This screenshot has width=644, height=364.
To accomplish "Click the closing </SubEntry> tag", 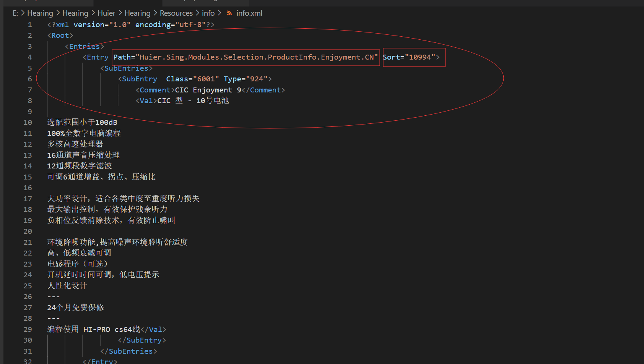I will click(x=142, y=340).
